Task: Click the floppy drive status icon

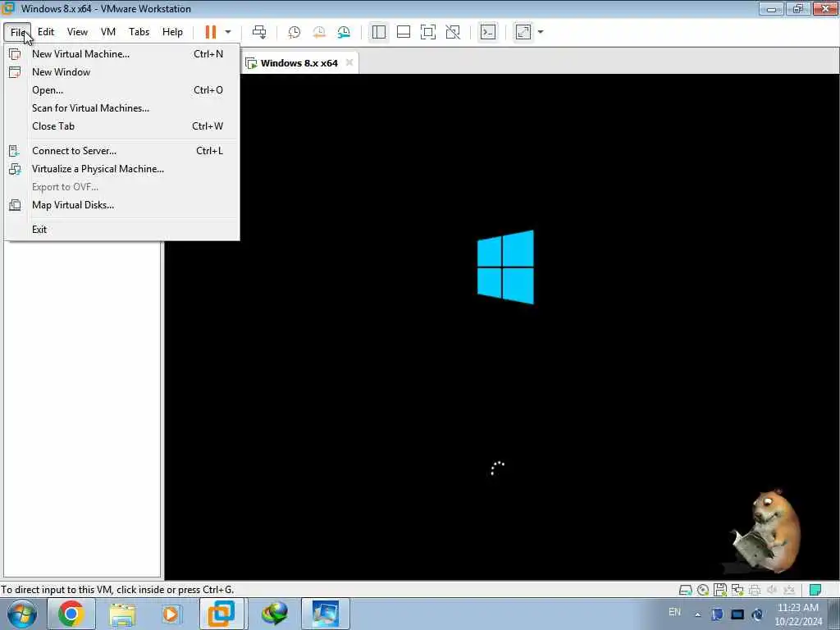Action: 720,590
